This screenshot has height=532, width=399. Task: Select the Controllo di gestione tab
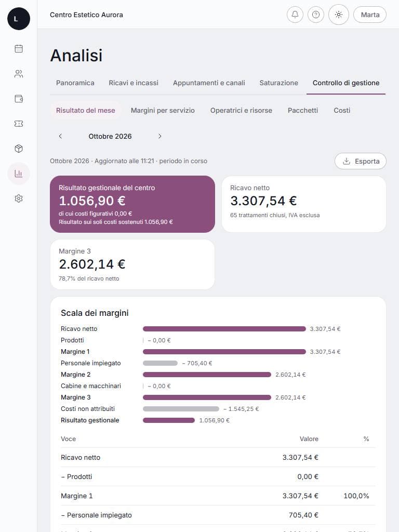point(346,83)
